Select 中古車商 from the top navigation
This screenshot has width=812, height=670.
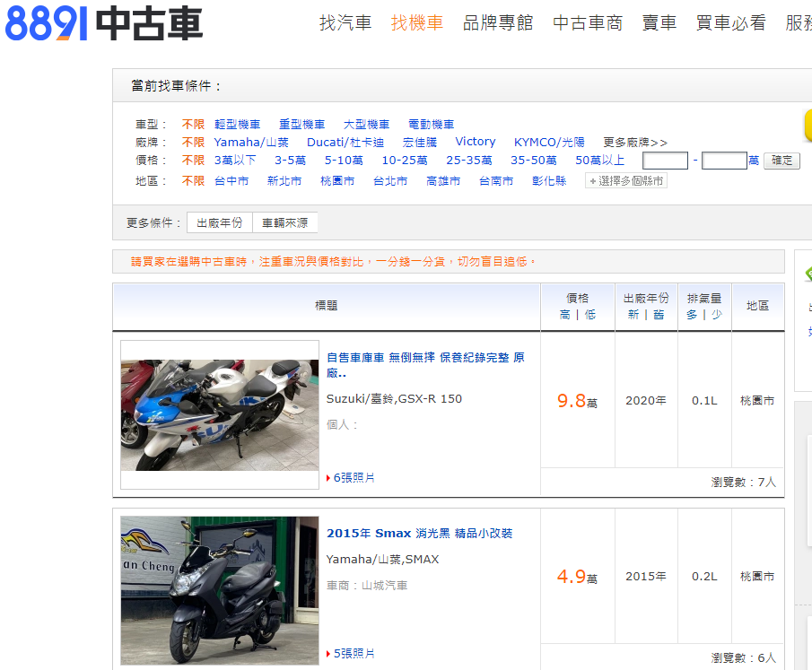pos(588,23)
